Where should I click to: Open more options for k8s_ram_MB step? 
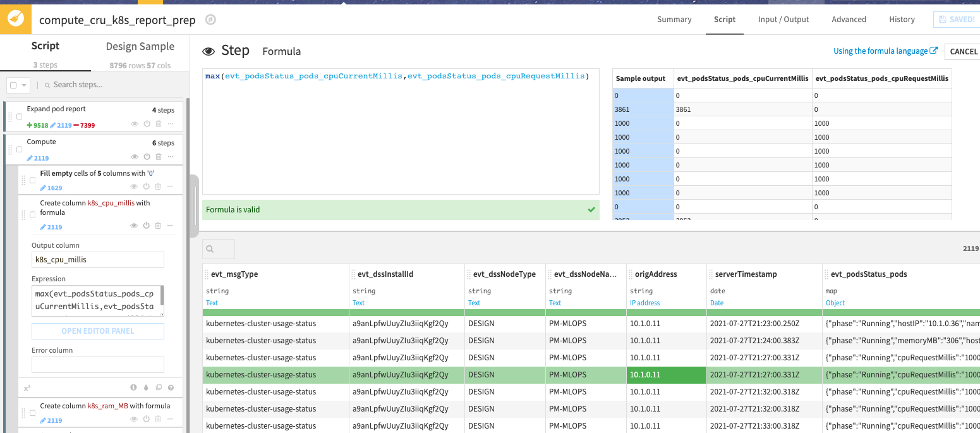click(171, 420)
